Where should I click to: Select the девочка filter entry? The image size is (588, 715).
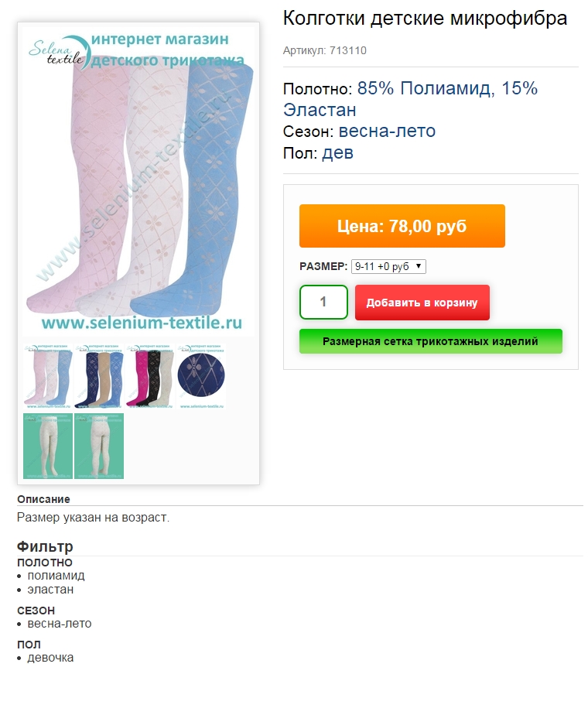click(50, 658)
